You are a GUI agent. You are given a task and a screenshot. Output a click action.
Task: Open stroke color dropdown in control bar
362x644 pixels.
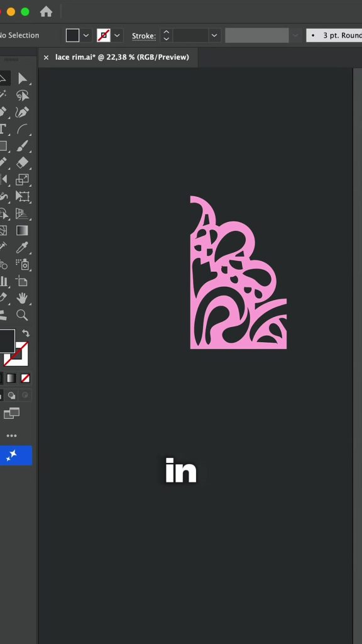pos(117,35)
